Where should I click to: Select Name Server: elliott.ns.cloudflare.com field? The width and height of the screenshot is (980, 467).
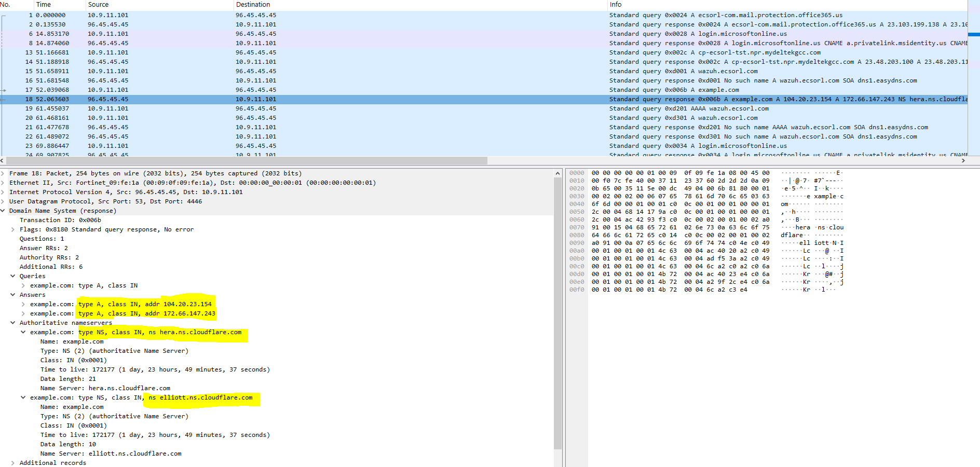(111, 454)
